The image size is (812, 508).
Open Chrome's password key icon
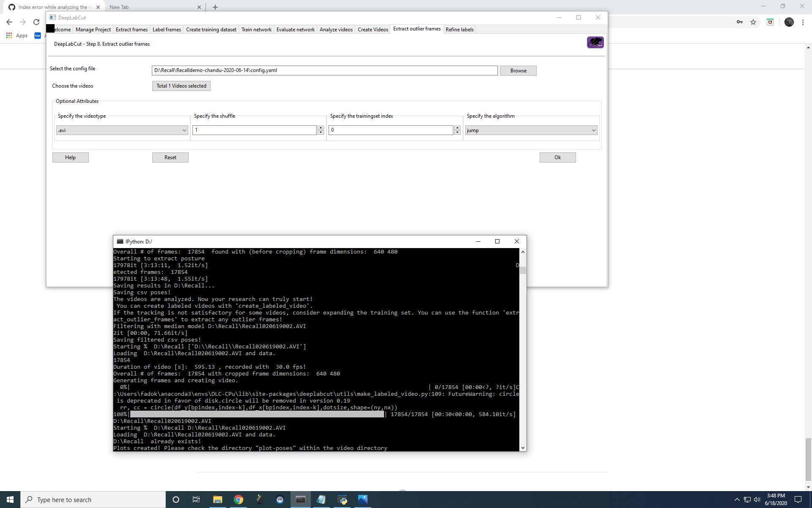point(739,22)
